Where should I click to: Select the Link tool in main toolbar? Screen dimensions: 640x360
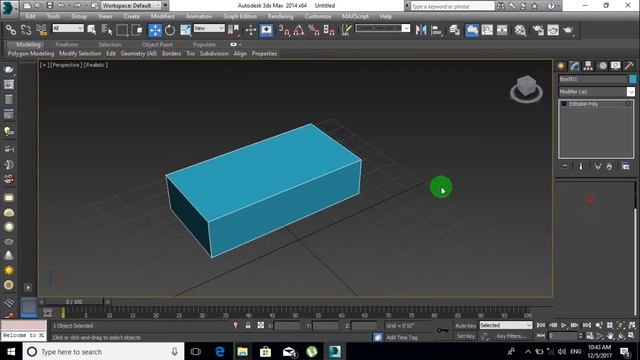click(11, 30)
